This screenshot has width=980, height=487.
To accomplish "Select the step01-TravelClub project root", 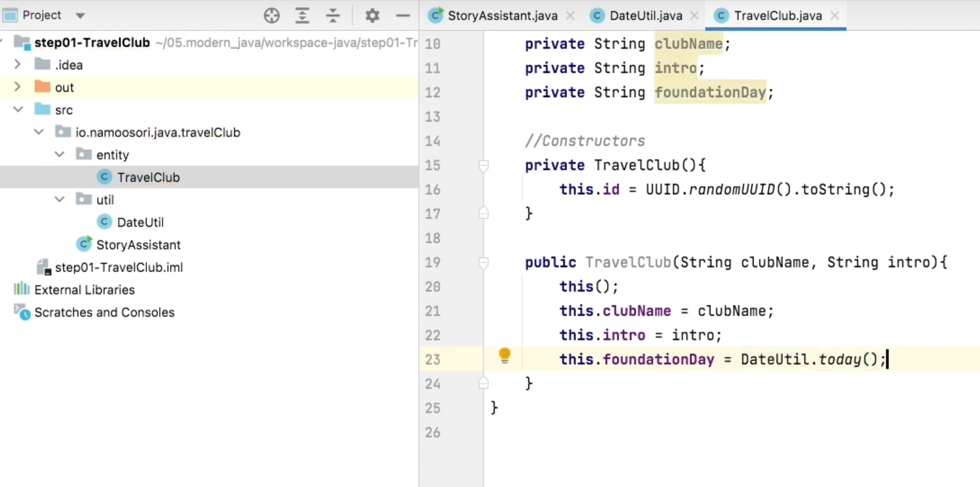I will tap(92, 42).
